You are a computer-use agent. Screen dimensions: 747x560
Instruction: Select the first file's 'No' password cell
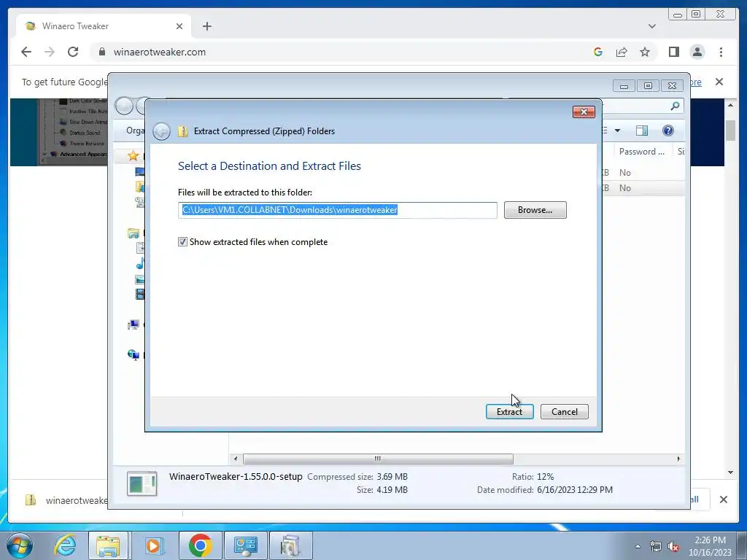coord(625,172)
